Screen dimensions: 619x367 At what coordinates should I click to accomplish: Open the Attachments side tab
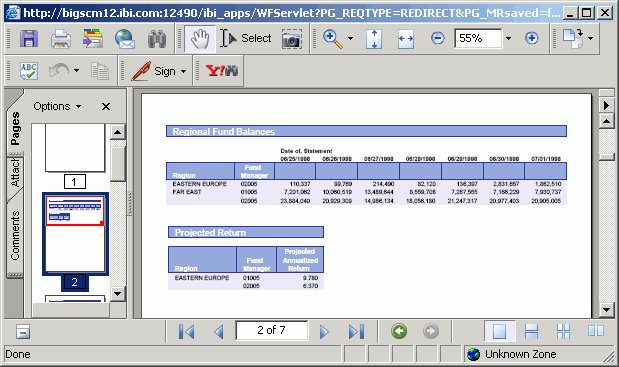(15, 172)
